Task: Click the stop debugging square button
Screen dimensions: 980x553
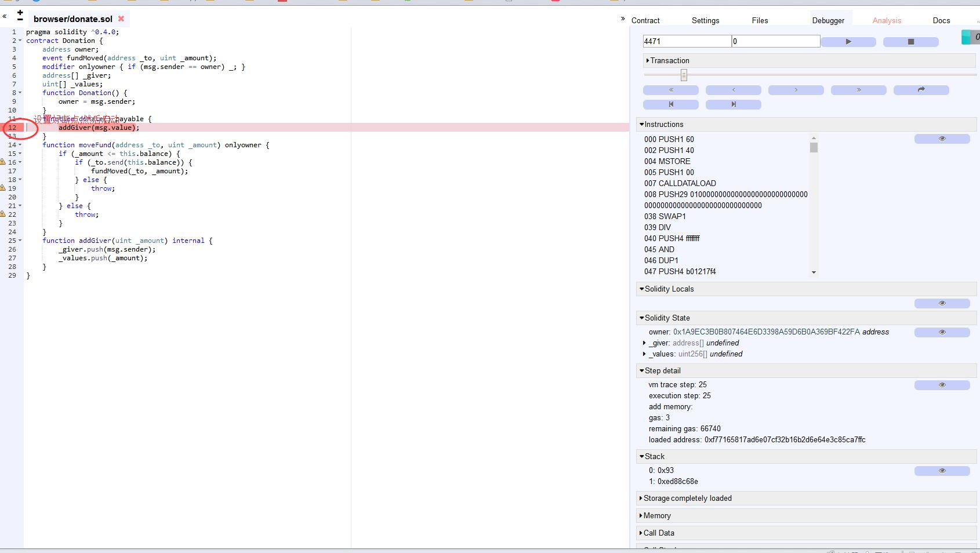Action: (910, 42)
